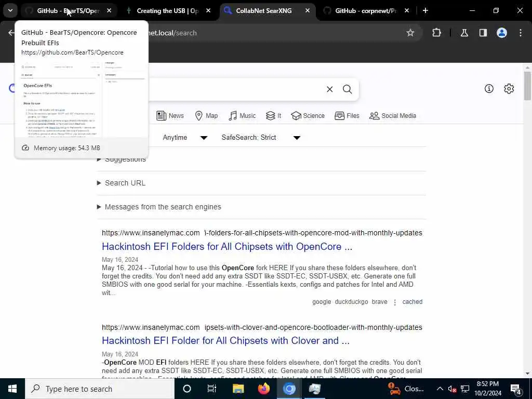Bookmark this page with the star icon
Screen dimensions: 532x399
410,33
